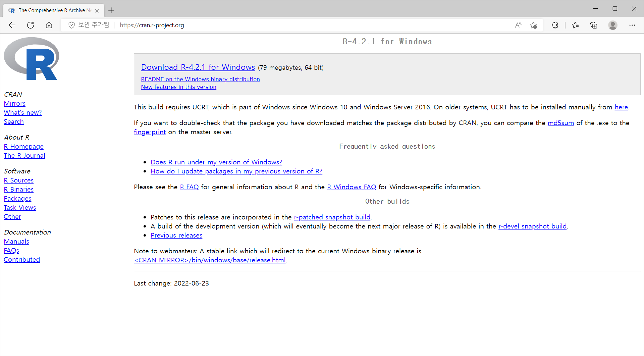Open New features in this version
The width and height of the screenshot is (644, 356).
(x=178, y=87)
